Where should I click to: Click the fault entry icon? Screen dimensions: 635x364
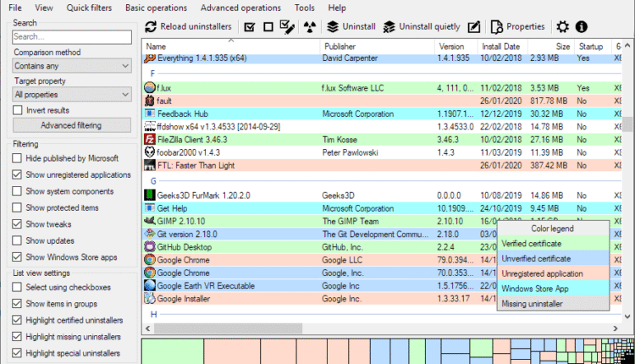pos(150,101)
